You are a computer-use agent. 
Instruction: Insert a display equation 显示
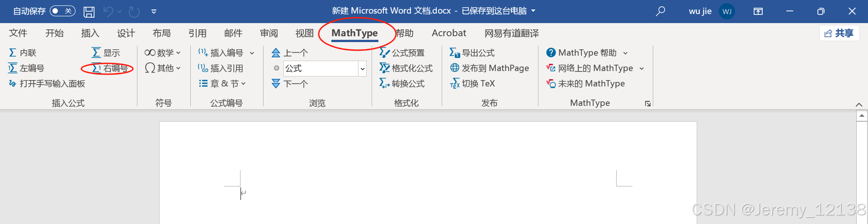tap(106, 53)
